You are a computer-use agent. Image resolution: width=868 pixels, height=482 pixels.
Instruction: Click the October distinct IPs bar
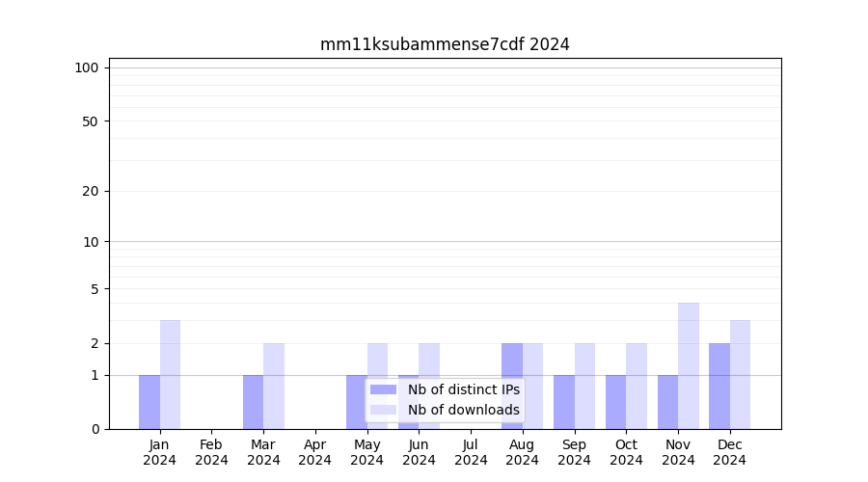(615, 402)
